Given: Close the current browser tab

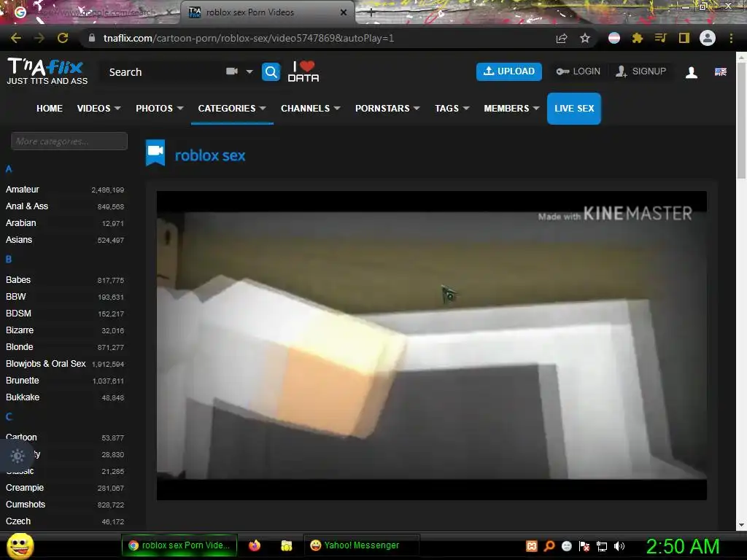Looking at the screenshot, I should click(344, 12).
